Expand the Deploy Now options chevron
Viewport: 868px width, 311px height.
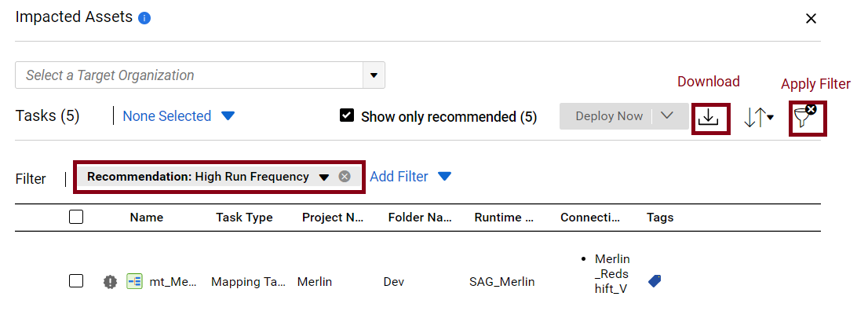pyautogui.click(x=666, y=116)
